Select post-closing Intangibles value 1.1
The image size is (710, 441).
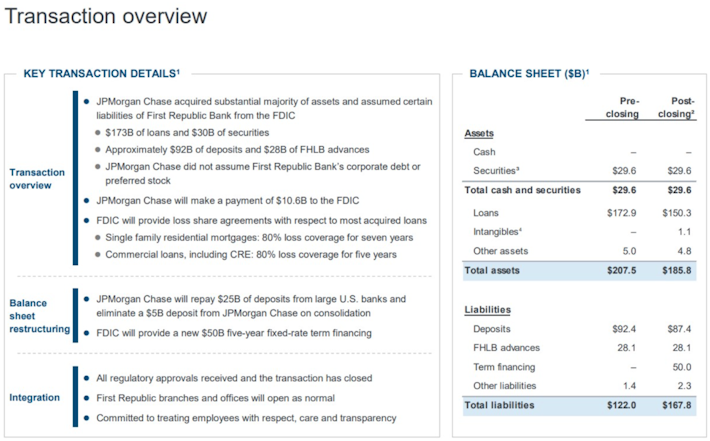pyautogui.click(x=684, y=232)
